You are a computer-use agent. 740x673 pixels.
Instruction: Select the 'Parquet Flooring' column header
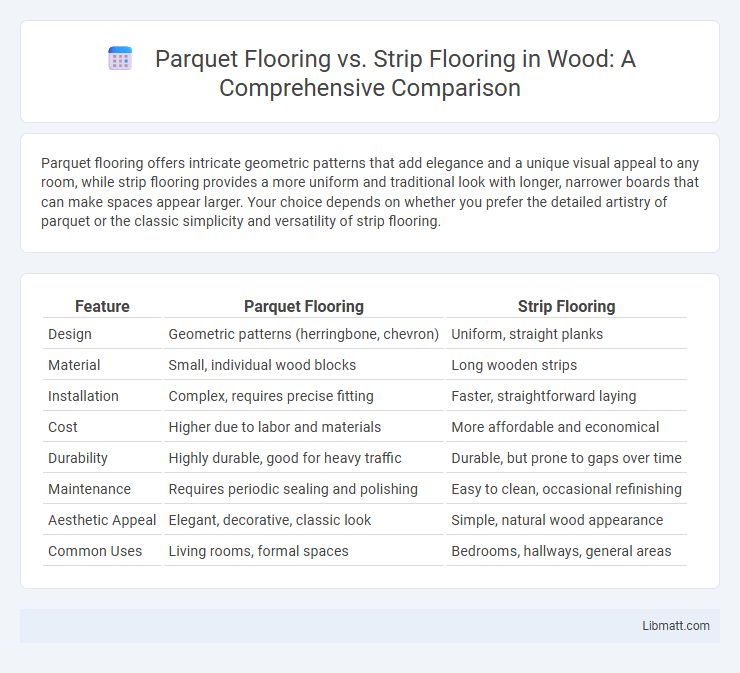[x=303, y=306]
